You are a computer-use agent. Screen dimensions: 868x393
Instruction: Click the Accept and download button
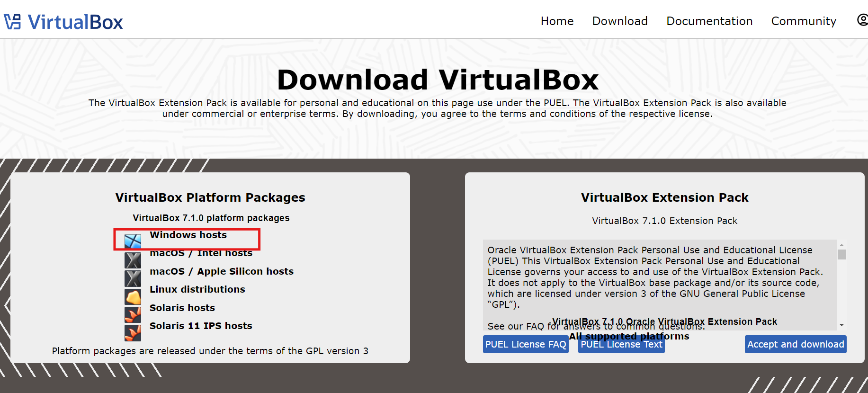[796, 344]
